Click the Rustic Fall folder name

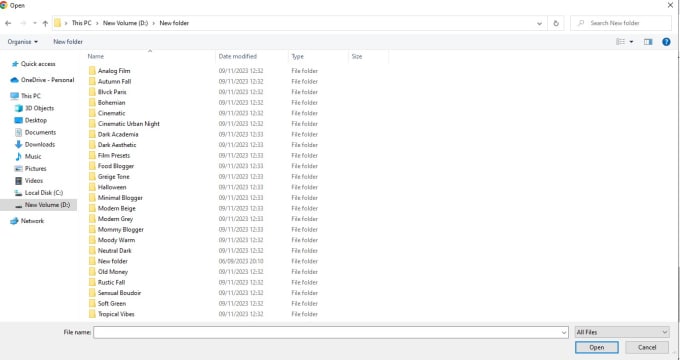tap(111, 282)
